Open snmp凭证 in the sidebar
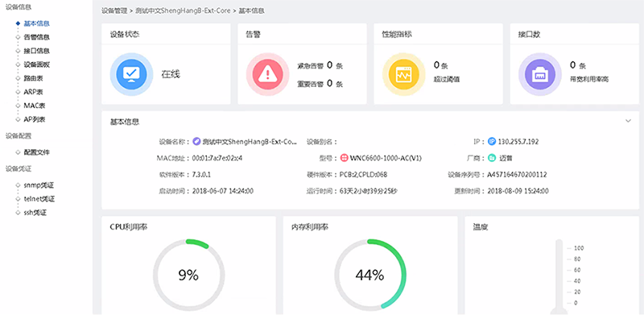This screenshot has height=315, width=644. (x=39, y=185)
